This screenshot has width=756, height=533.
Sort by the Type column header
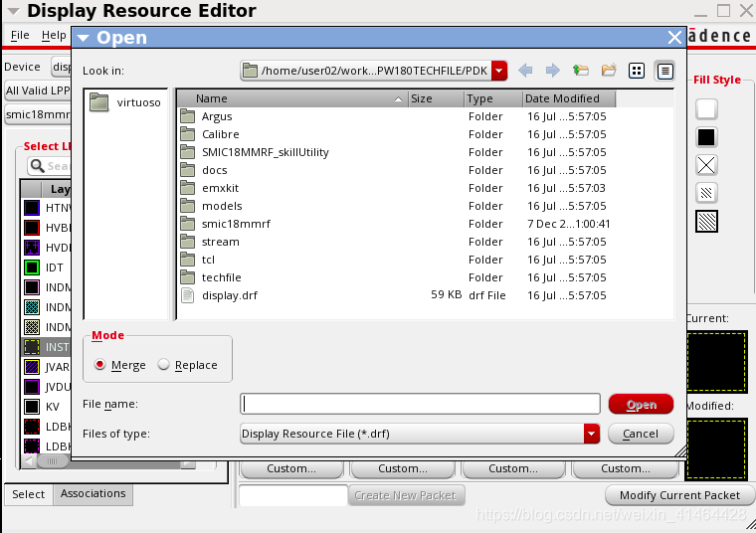coord(493,98)
